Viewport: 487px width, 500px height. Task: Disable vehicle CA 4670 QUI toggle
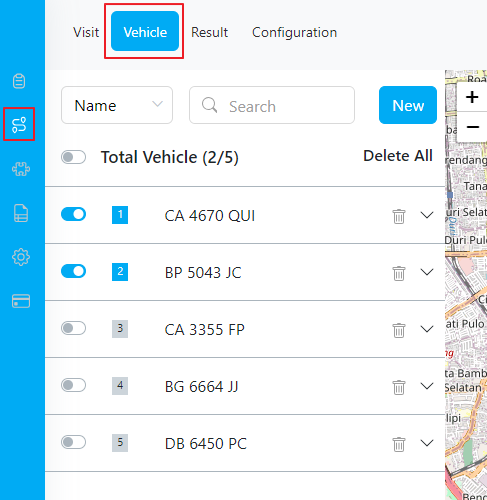[73, 214]
